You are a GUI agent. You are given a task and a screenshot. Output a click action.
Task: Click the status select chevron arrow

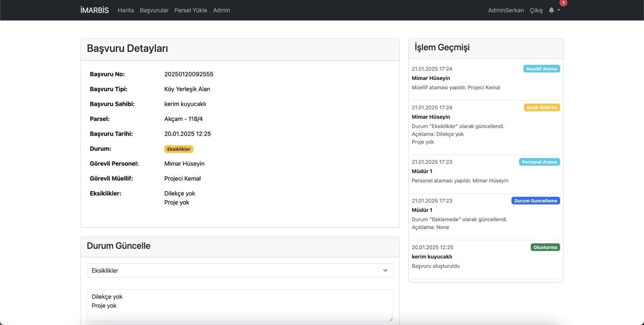(385, 270)
